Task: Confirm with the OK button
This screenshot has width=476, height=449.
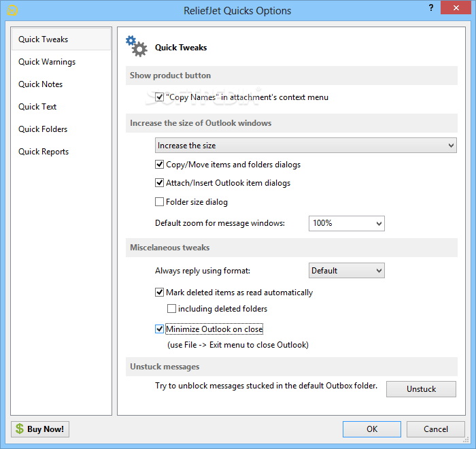Action: (x=372, y=429)
